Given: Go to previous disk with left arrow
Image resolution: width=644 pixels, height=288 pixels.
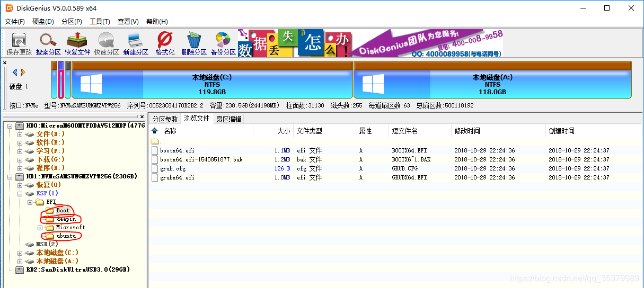Looking at the screenshot, I should click(x=15, y=72).
